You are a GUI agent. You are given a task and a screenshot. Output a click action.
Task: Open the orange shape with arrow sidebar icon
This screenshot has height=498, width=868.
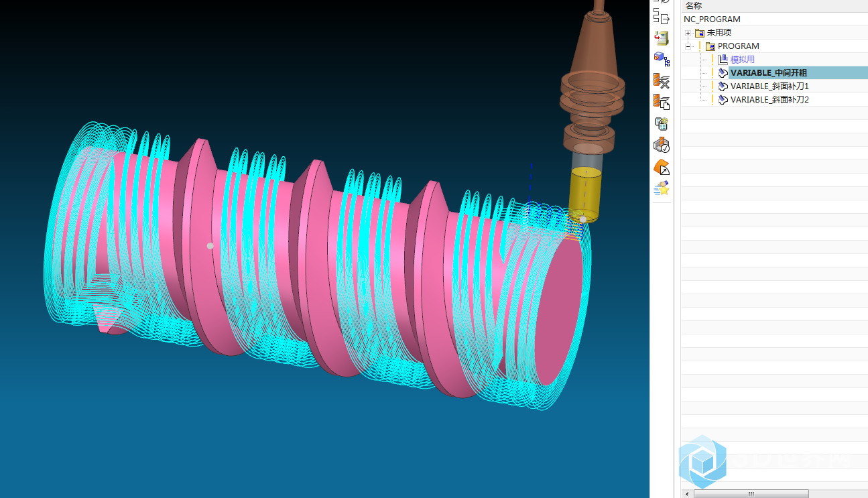[x=662, y=167]
